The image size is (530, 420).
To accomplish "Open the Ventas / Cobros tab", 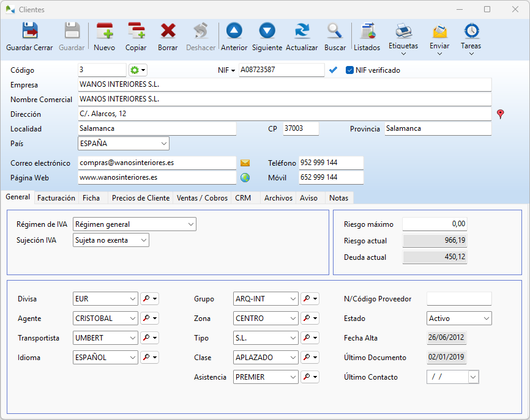I will click(202, 198).
